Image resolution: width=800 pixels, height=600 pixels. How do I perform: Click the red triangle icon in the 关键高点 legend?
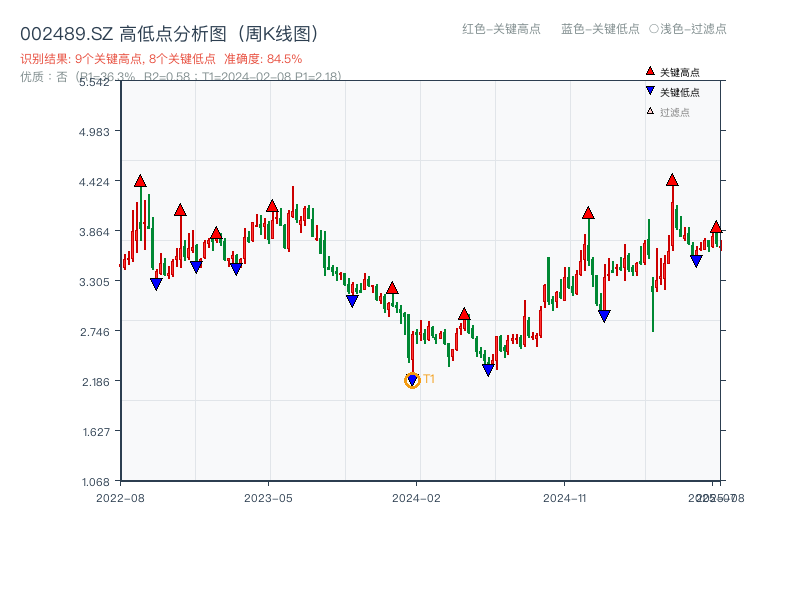(x=650, y=71)
